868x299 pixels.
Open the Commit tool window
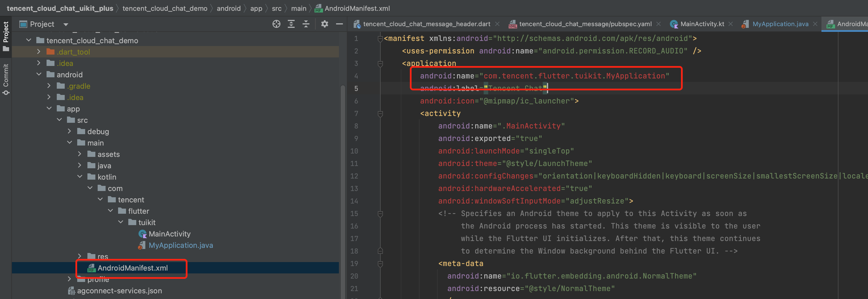6,79
